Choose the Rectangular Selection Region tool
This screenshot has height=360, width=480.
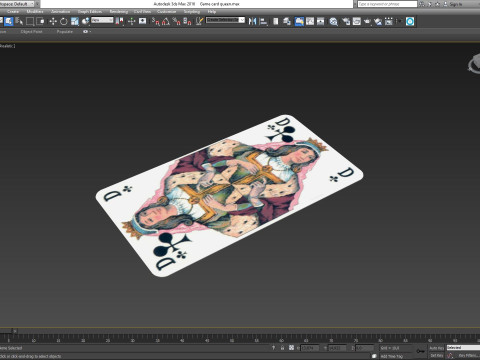[x=30, y=21]
